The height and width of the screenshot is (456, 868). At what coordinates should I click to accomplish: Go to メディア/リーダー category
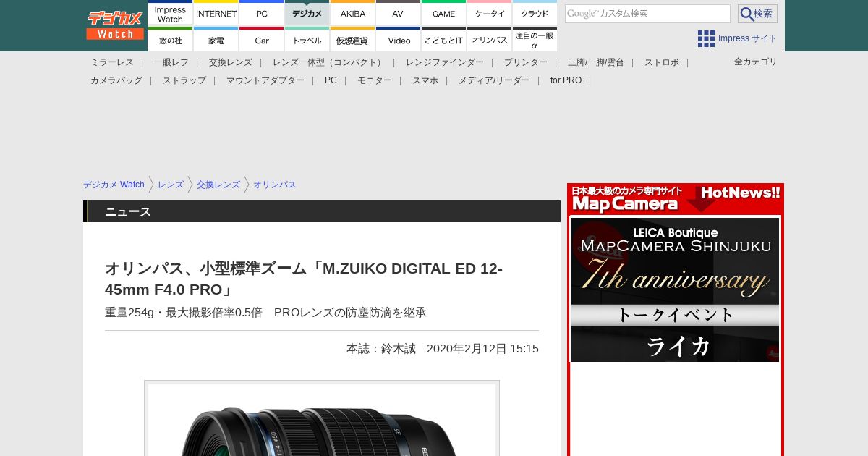(494, 80)
